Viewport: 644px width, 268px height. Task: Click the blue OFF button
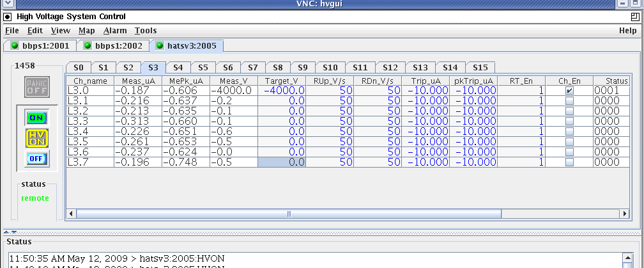(x=36, y=159)
